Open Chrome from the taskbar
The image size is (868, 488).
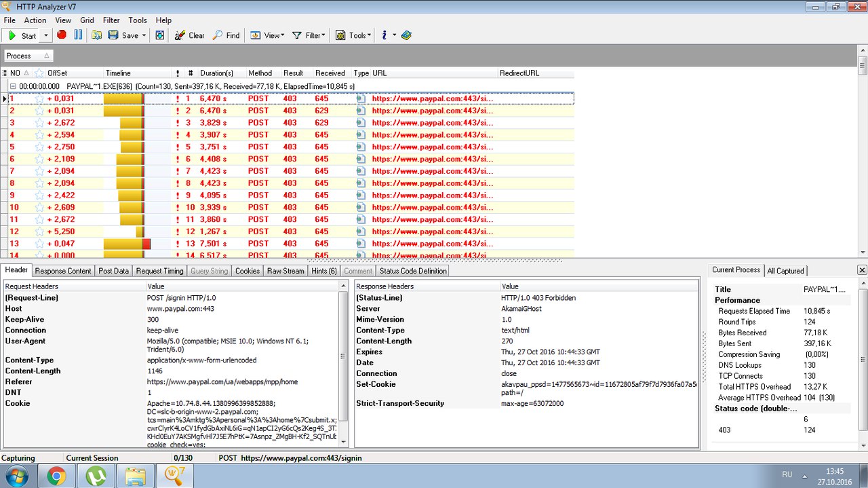[x=56, y=476]
